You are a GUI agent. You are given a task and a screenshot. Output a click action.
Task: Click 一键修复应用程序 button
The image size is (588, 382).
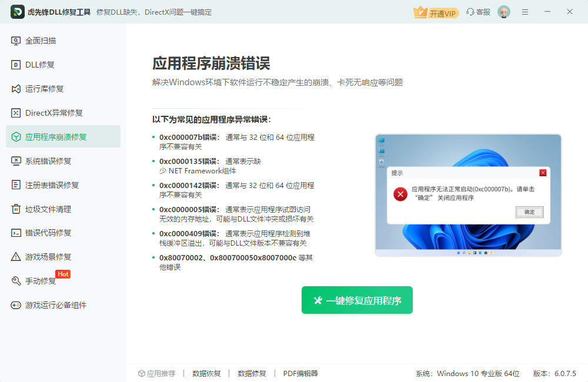[357, 300]
